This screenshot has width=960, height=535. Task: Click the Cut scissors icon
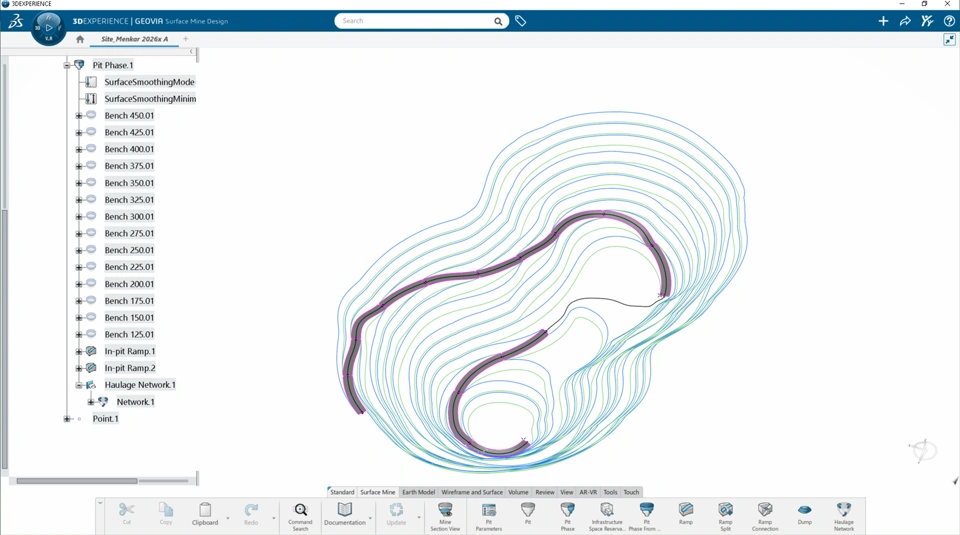click(x=127, y=510)
